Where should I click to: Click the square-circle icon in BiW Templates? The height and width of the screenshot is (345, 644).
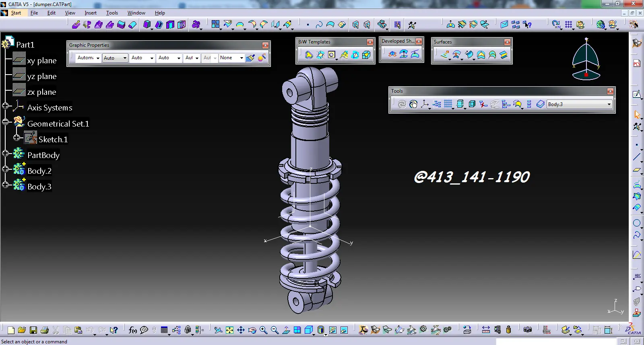(x=332, y=54)
